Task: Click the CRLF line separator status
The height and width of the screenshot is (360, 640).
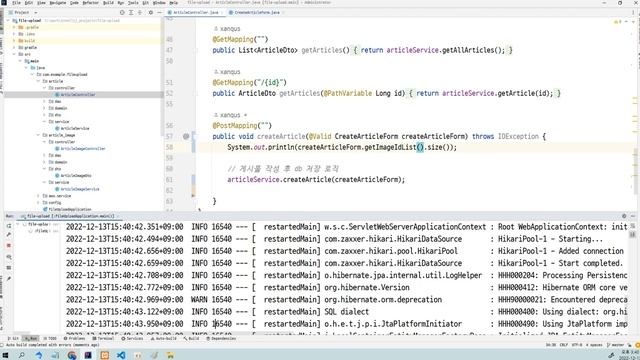Action: pos(564,345)
